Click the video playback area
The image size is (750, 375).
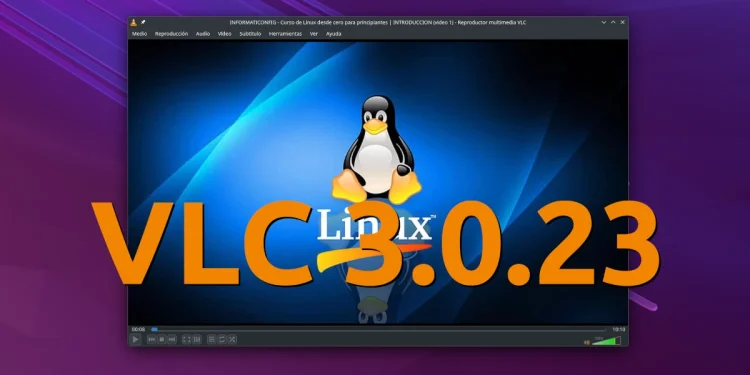378,182
